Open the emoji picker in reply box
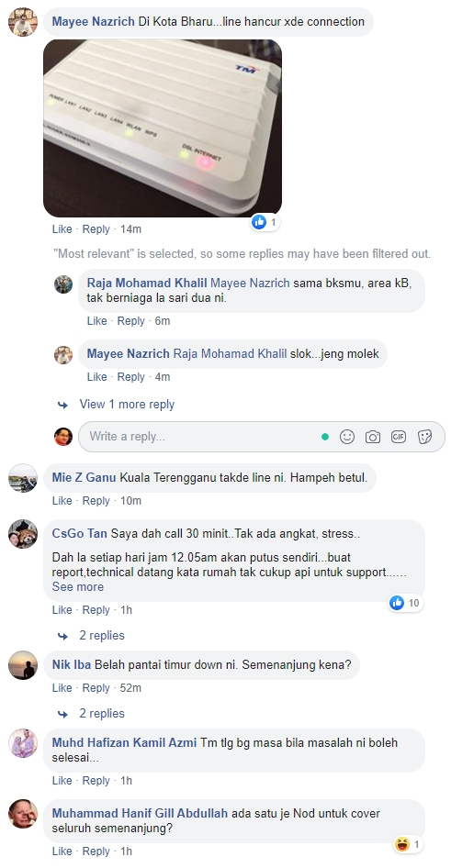The image size is (451, 868). 347,437
